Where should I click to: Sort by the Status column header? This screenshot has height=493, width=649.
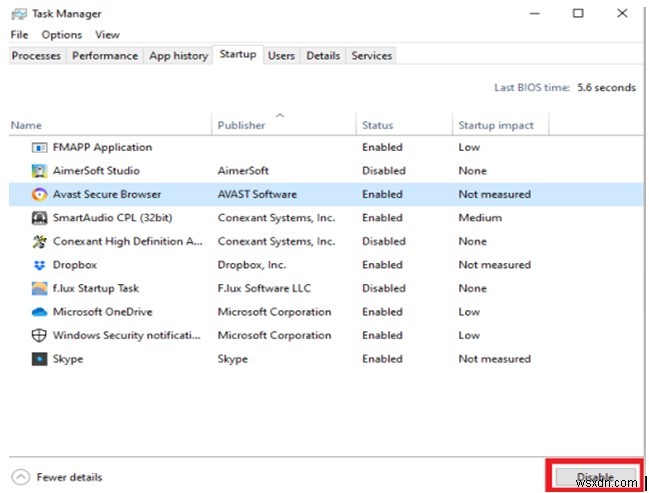(404, 125)
